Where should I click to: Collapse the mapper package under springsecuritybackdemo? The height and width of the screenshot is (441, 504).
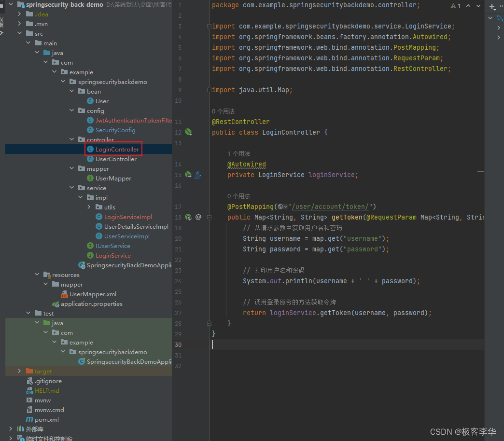click(x=71, y=168)
